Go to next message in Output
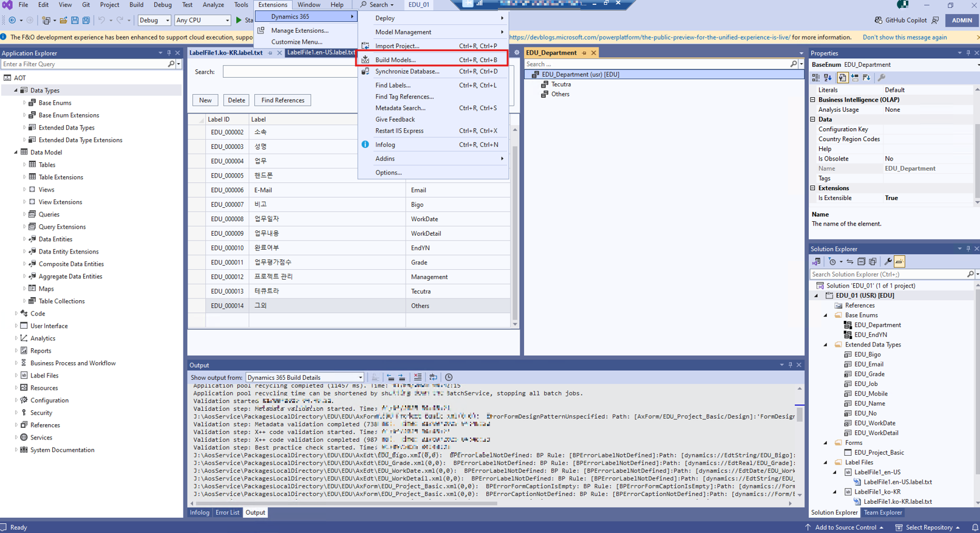The image size is (980, 533). pyautogui.click(x=402, y=377)
